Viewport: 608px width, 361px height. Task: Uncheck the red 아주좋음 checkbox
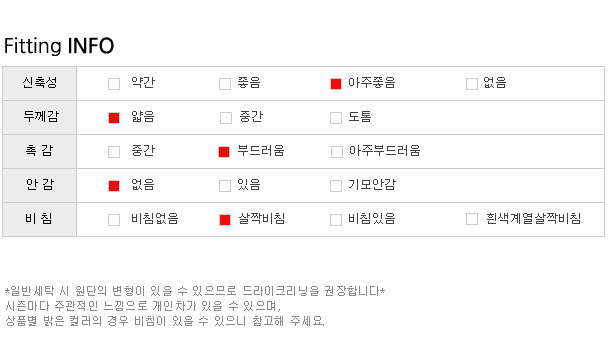coord(336,84)
